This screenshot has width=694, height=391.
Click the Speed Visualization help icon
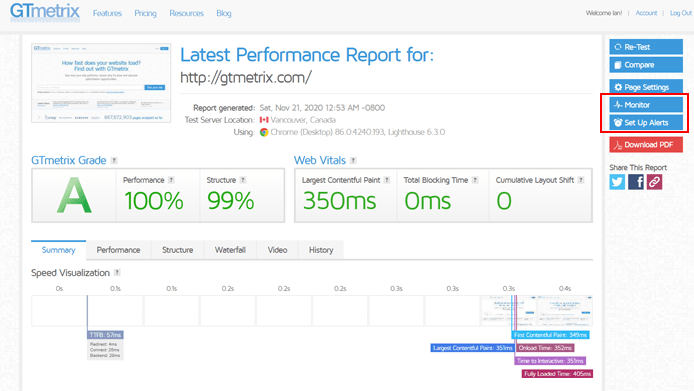coord(117,273)
